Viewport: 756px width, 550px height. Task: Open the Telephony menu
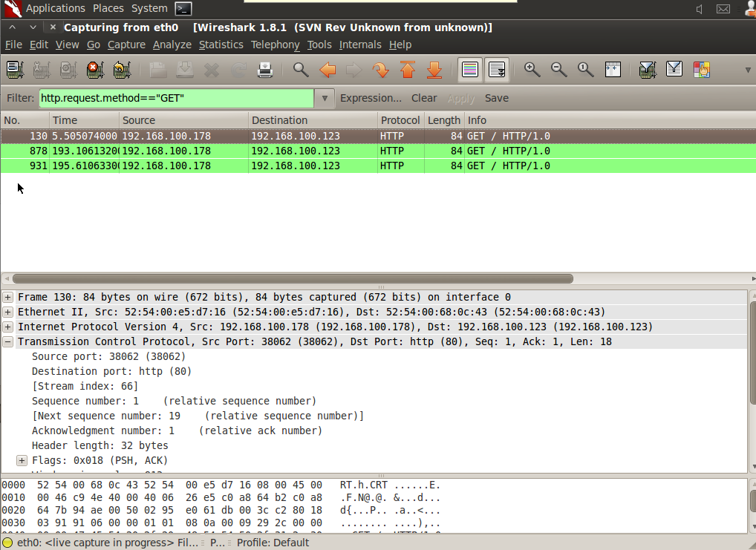(x=275, y=45)
